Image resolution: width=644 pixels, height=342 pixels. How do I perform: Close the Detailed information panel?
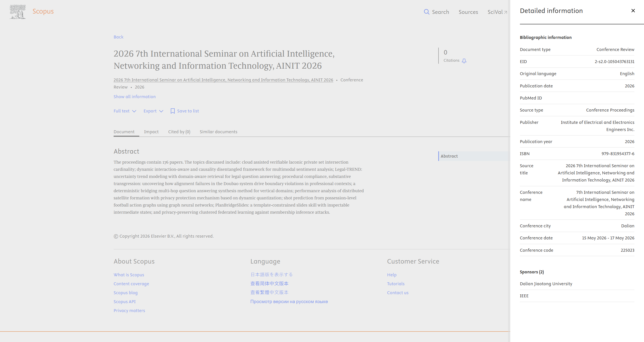pos(633,11)
